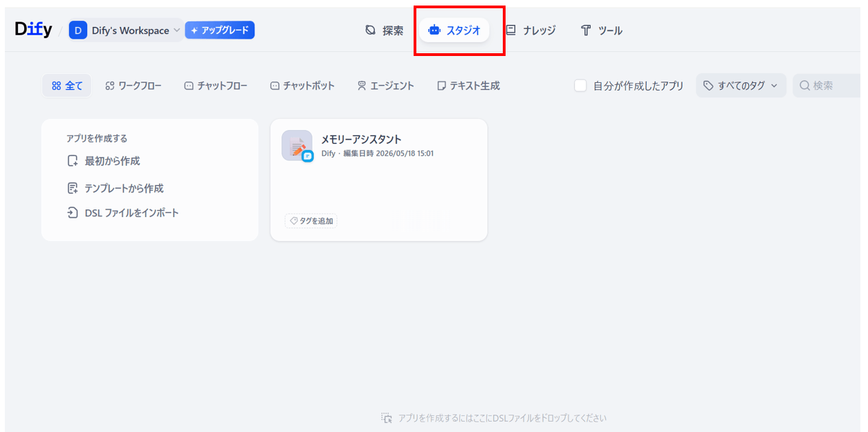Filter apps by テキスト生成
This screenshot has height=432, width=868.
click(468, 86)
